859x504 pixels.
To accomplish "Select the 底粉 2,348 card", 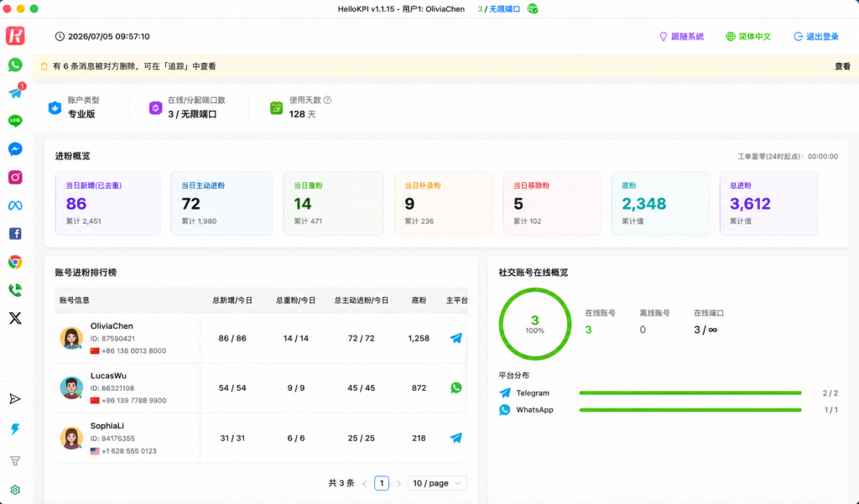I will tap(661, 203).
